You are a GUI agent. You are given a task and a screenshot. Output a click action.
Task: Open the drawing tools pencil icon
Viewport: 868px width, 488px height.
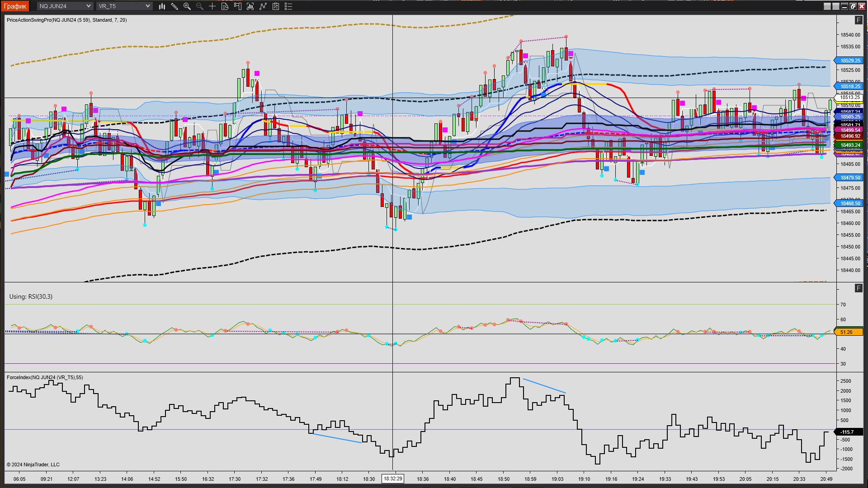point(175,6)
